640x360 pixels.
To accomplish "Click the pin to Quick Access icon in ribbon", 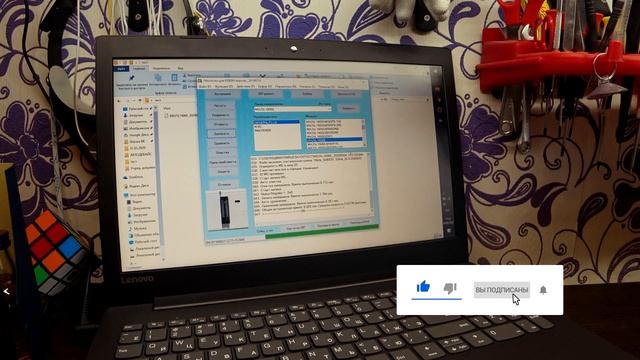I will [132, 78].
